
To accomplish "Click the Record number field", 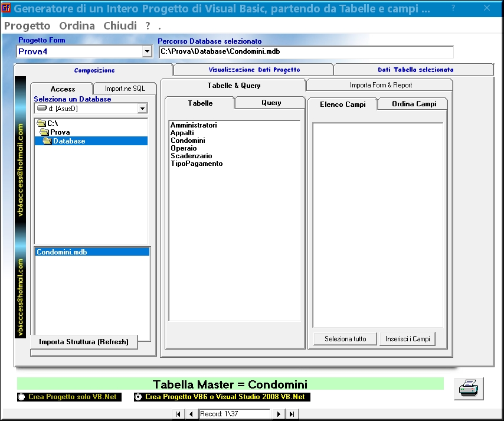I will [234, 414].
